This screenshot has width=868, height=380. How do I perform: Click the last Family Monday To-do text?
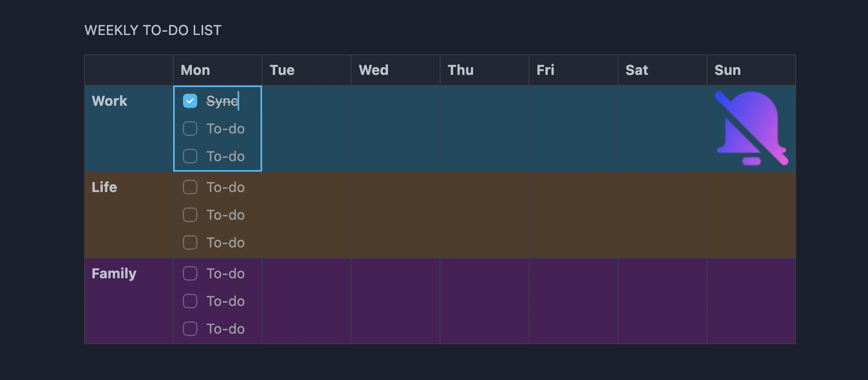pos(226,329)
